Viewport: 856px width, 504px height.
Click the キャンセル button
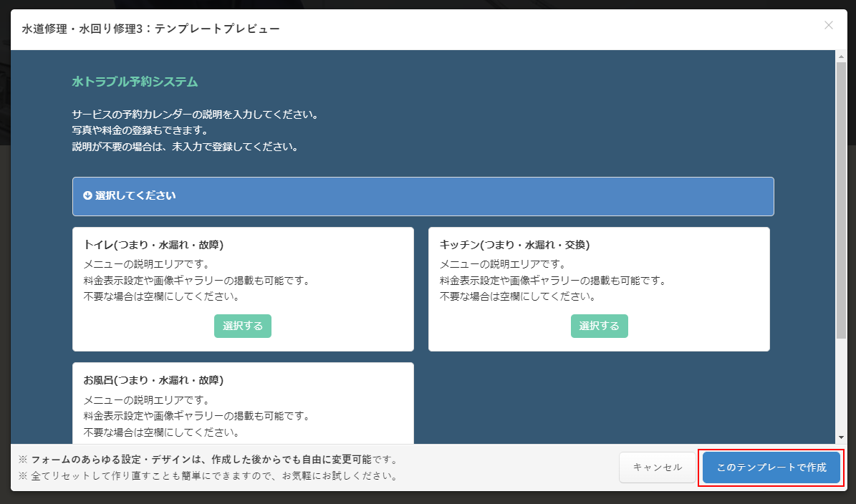pos(658,467)
